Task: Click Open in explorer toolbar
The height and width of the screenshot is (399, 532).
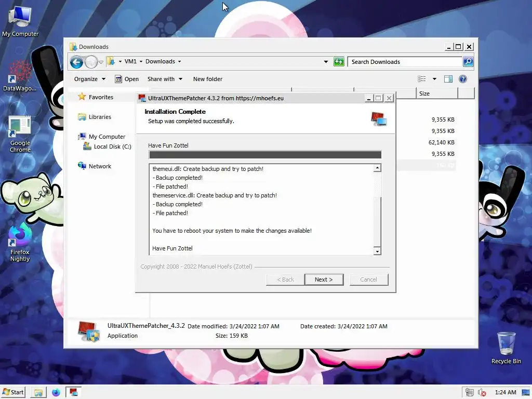Action: click(127, 79)
